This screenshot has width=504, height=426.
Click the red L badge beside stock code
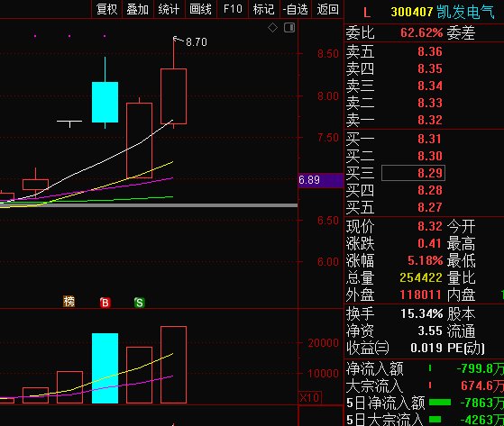(367, 13)
